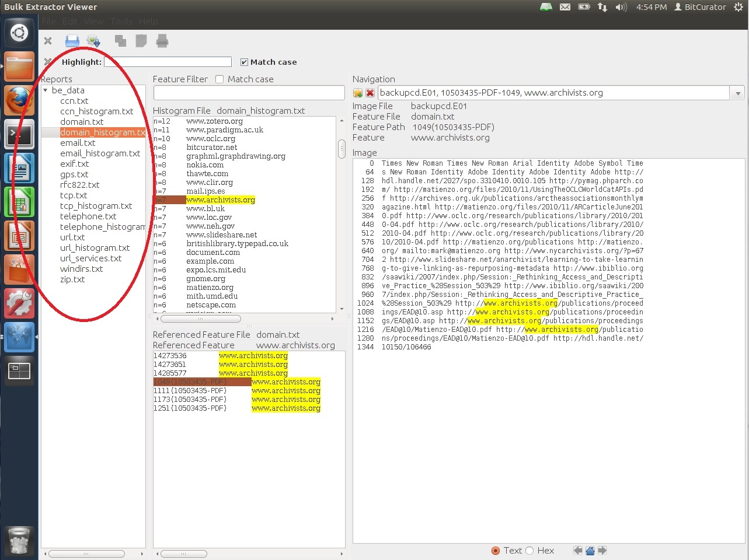Screen dimensions: 749x560
Task: Open LibreOffice Calc from the launcher
Action: coord(19,202)
